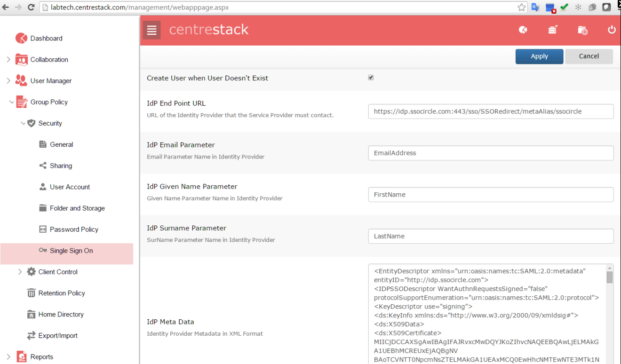
Task: Click the metadata scrollbar up arrow
Action: pos(609,267)
